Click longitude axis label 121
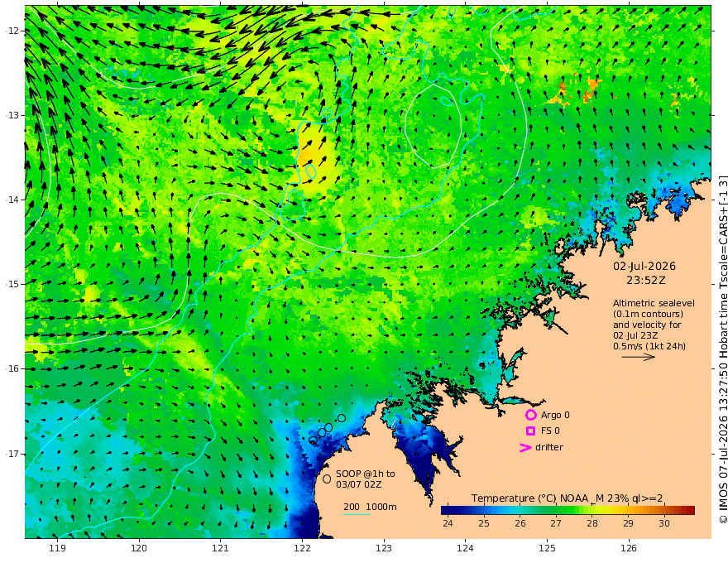Viewport: 728px width, 563px height. tap(221, 548)
